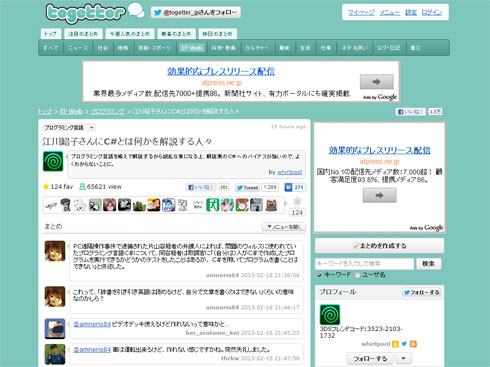This screenshot has width=490, height=367.
Task: Select the キーワード radio button
Action: pos(319,275)
